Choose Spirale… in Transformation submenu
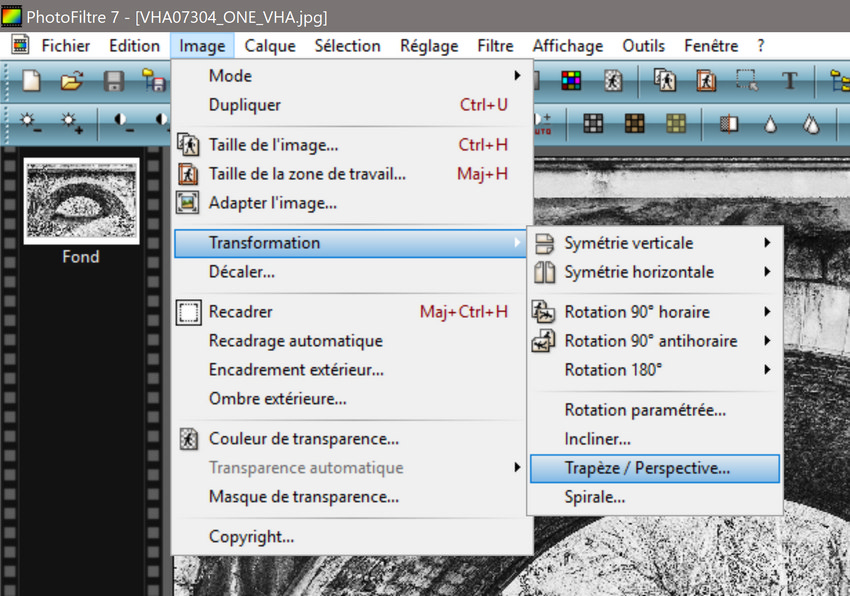The height and width of the screenshot is (596, 850). [655, 497]
